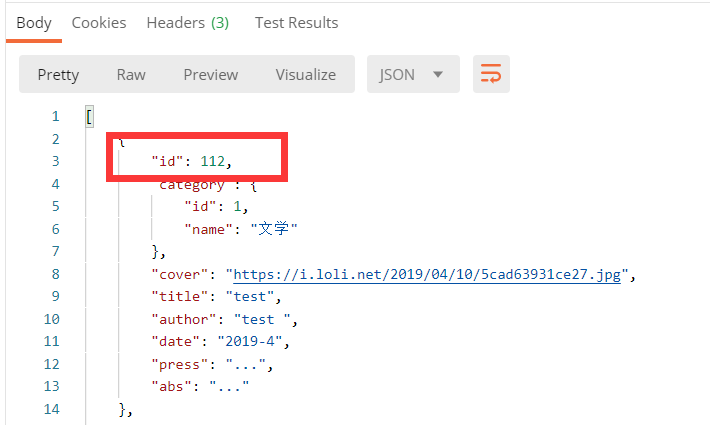Click line number 1 in gutter
This screenshot has height=425, width=710.
pyautogui.click(x=55, y=117)
